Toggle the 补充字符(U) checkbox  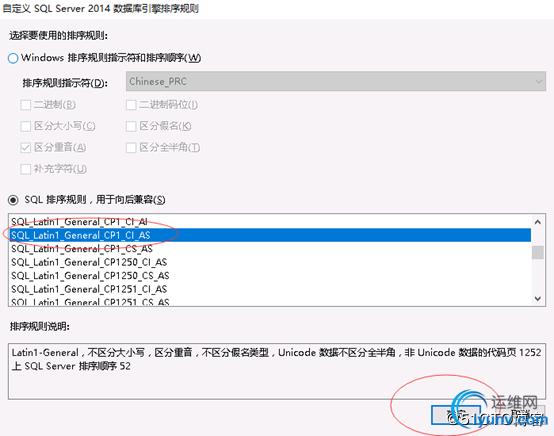[26, 169]
